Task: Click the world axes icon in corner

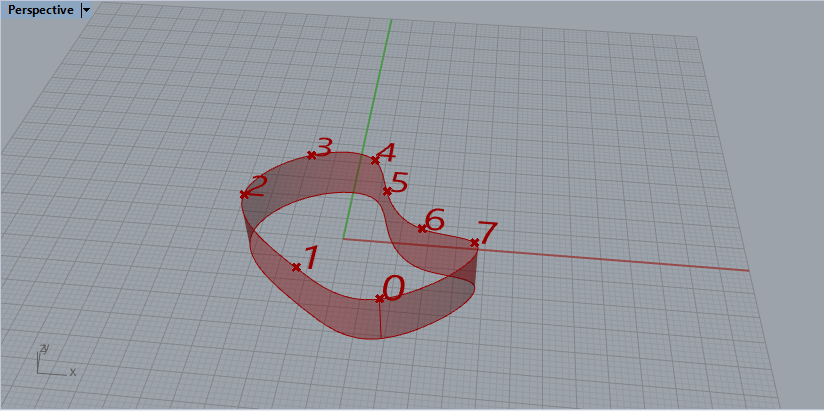Action: click(56, 361)
